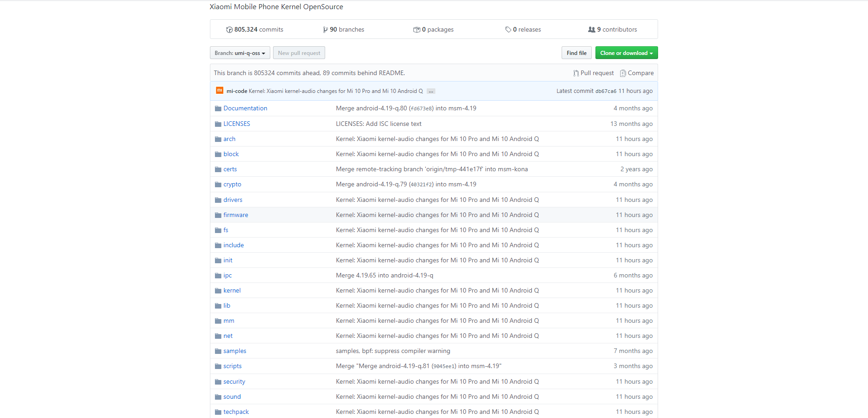The width and height of the screenshot is (868, 418).
Task: View the 90 branches list
Action: 343,29
